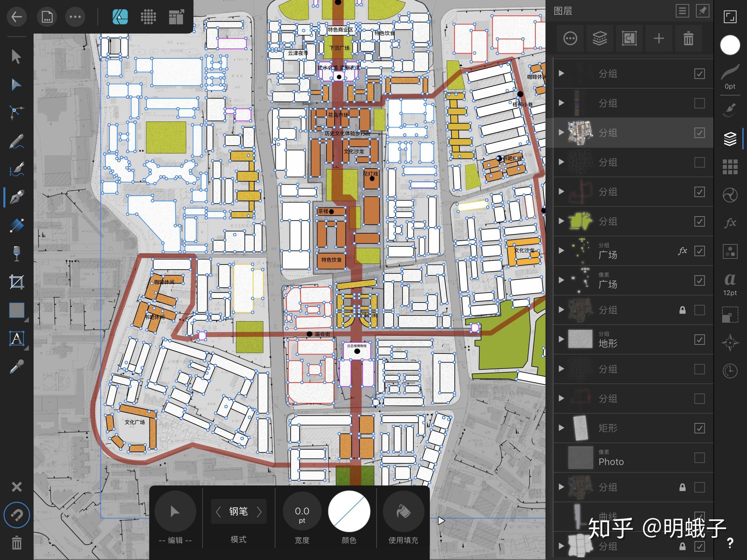The width and height of the screenshot is (747, 560).
Task: Switch the pen mode to next with the right chevron
Action: tap(259, 512)
